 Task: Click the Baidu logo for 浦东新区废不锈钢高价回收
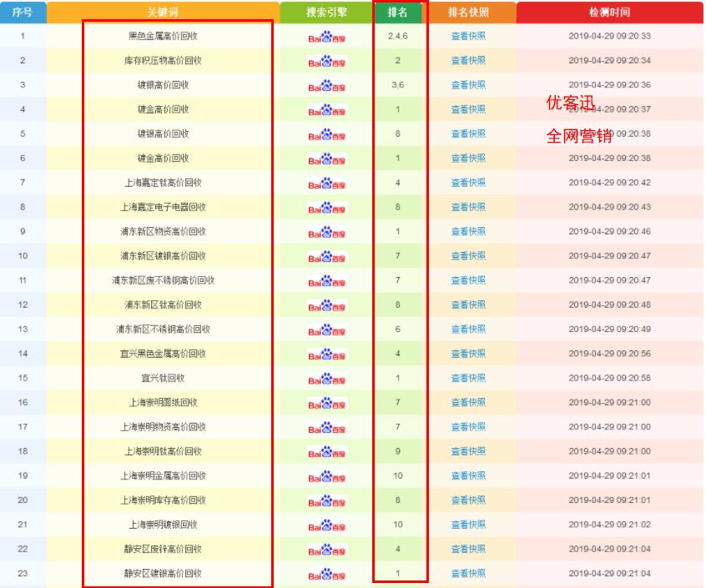326,281
